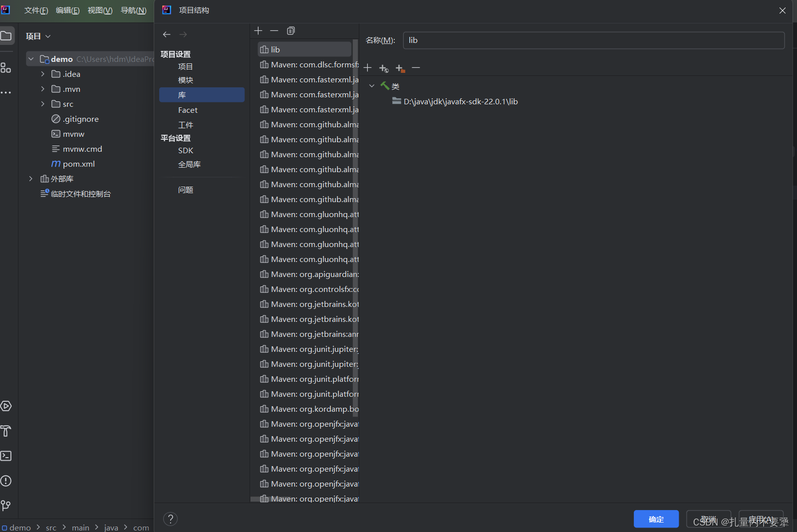Select 库 settings page
The height and width of the screenshot is (532, 797).
(x=202, y=95)
